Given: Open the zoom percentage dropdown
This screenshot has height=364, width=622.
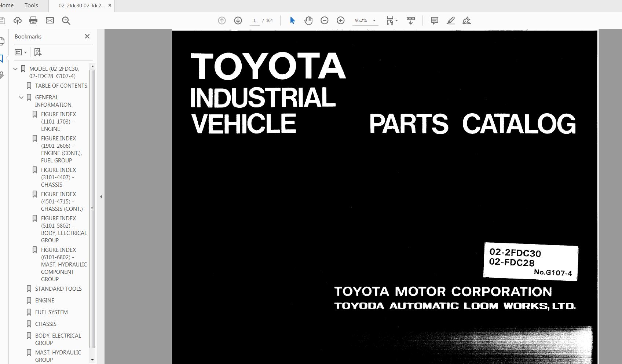Looking at the screenshot, I should point(374,21).
